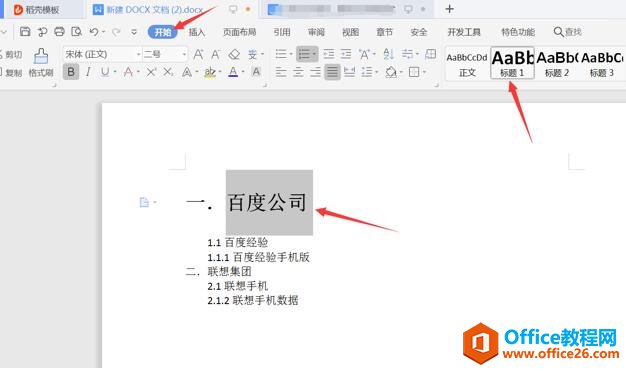Screen dimensions: 626x371
Task: Click the Increase indent icon
Action: coord(346,54)
